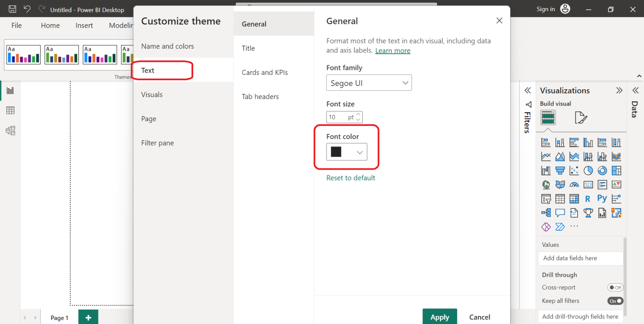Click the Undo icon in title bar
This screenshot has width=644, height=324.
[27, 9]
